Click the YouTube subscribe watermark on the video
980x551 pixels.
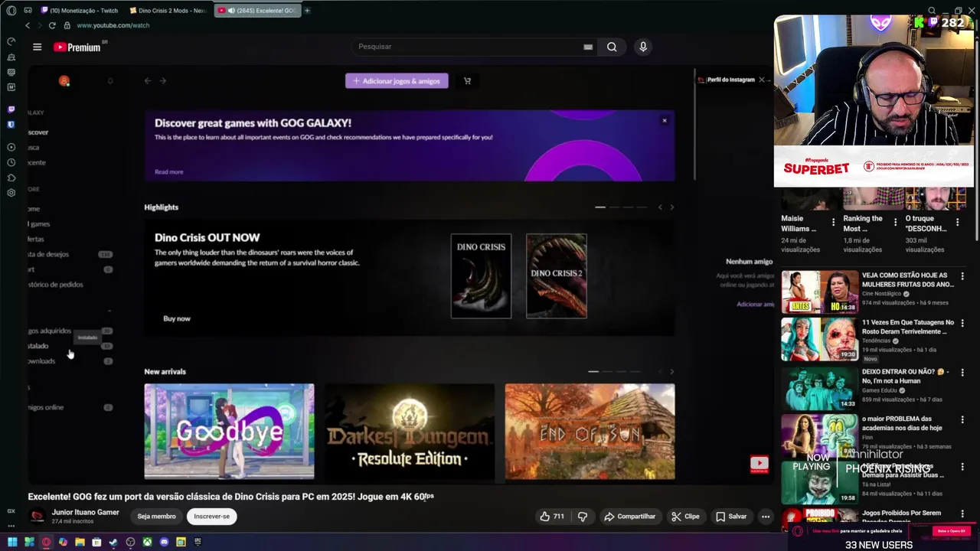pos(759,464)
